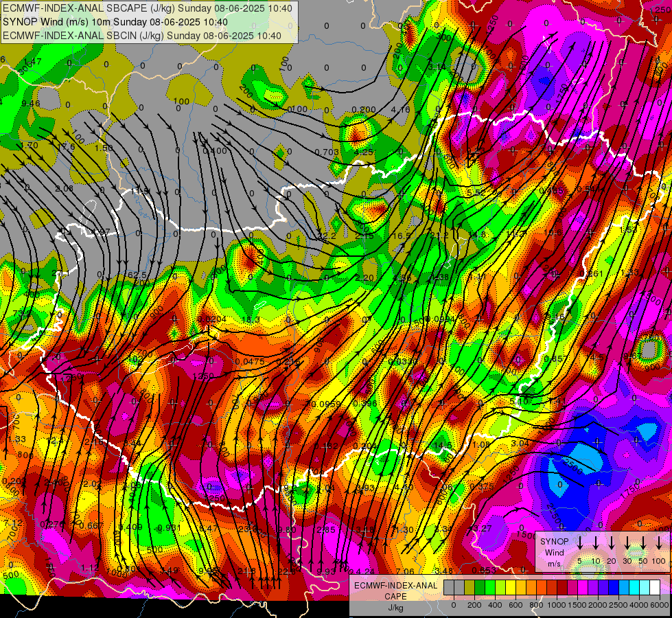
Task: Click the wind arrow above 20 m/s
Action: [612, 543]
